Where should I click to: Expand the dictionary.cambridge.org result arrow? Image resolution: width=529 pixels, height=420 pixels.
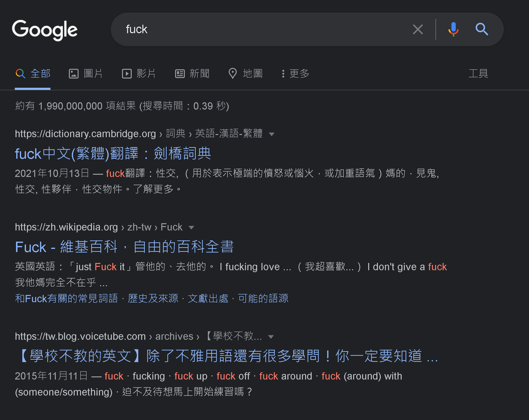(271, 134)
